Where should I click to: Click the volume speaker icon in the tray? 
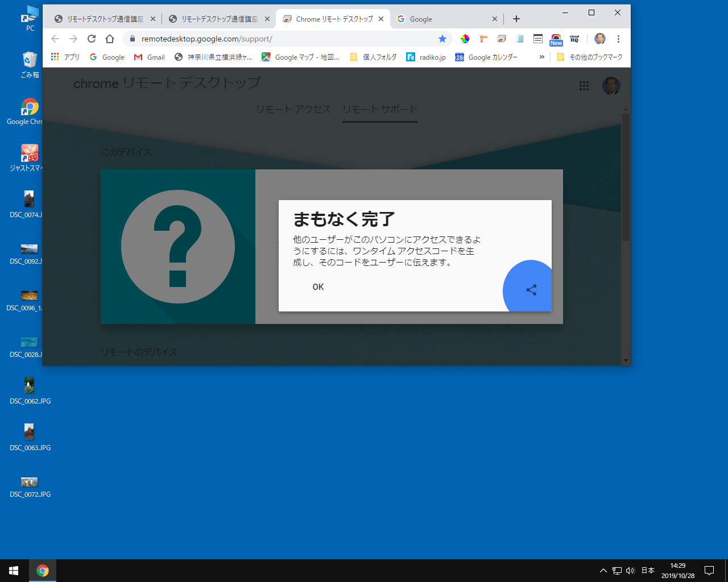630,571
